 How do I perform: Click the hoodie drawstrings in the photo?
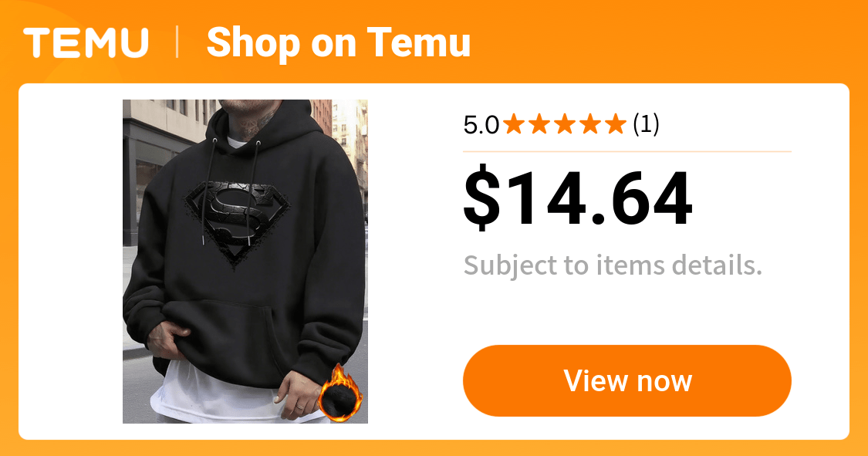[234, 191]
